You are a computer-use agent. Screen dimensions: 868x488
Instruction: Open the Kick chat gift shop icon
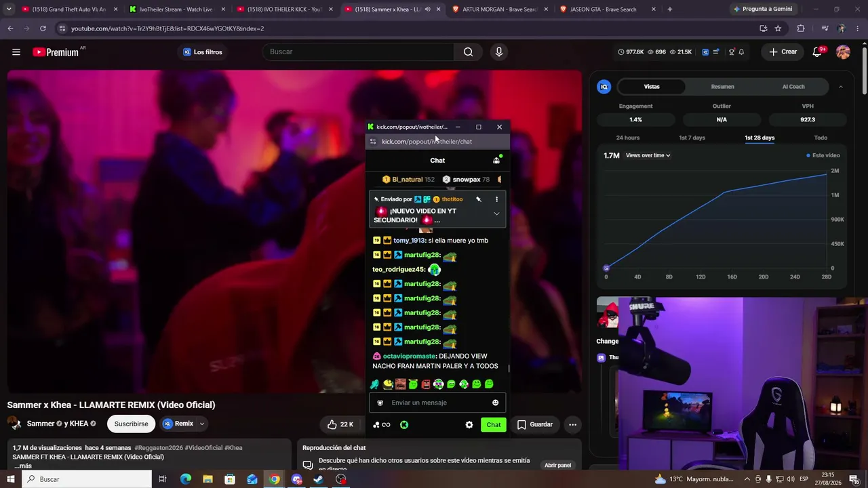496,161
